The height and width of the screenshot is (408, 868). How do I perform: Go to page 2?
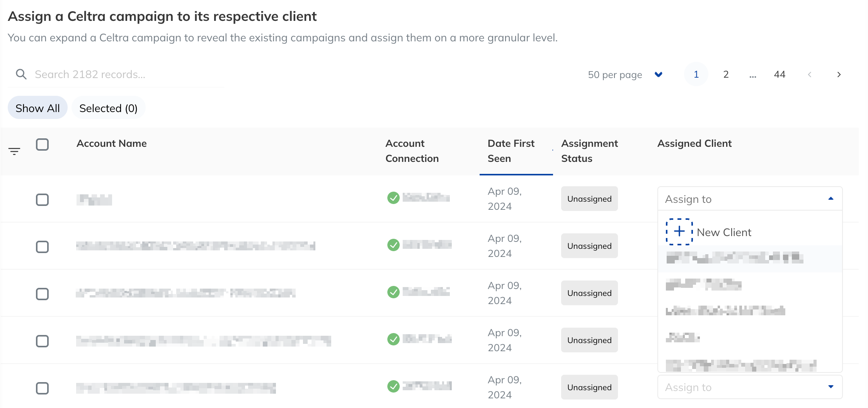[x=726, y=74]
